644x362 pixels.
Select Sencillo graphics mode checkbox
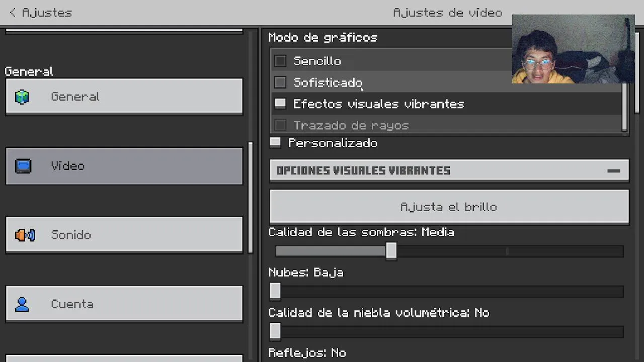[x=280, y=61]
